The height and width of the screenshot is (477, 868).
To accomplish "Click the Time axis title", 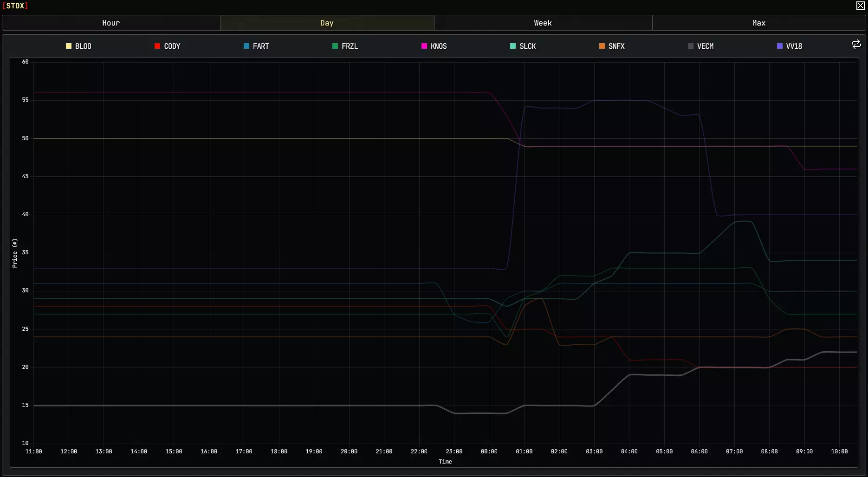I will coord(445,462).
